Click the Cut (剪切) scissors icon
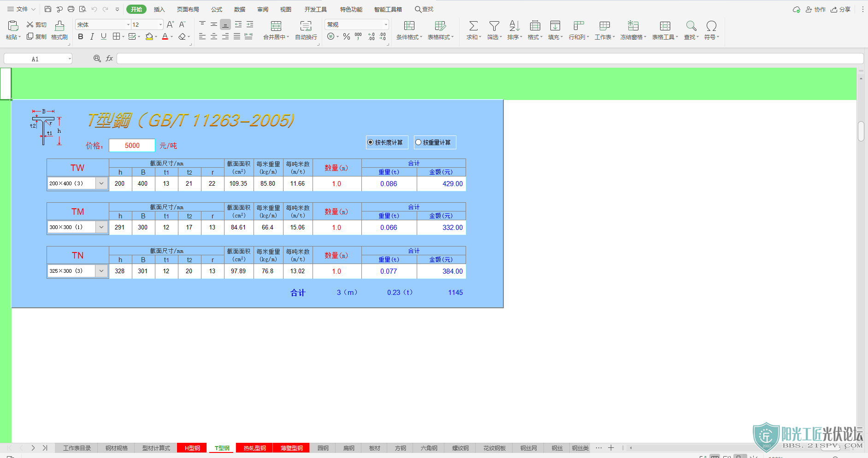 coord(30,24)
